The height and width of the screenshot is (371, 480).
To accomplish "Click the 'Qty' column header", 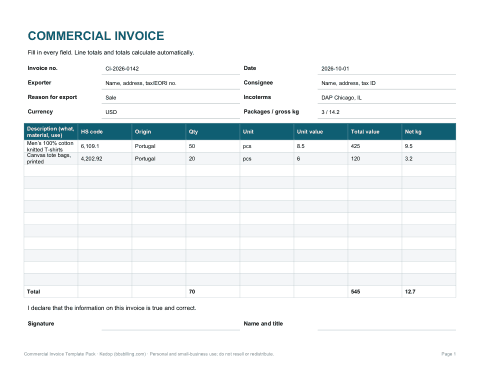I will point(213,132).
